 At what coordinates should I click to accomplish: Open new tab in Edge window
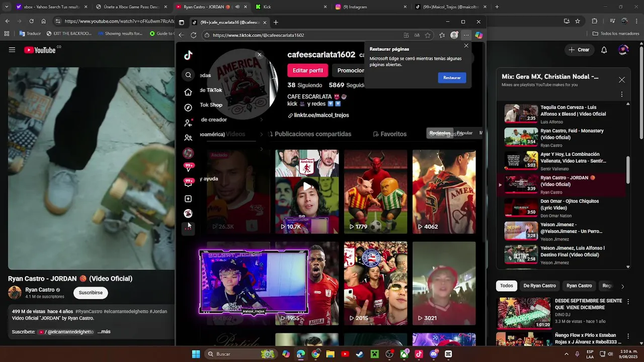point(276,22)
